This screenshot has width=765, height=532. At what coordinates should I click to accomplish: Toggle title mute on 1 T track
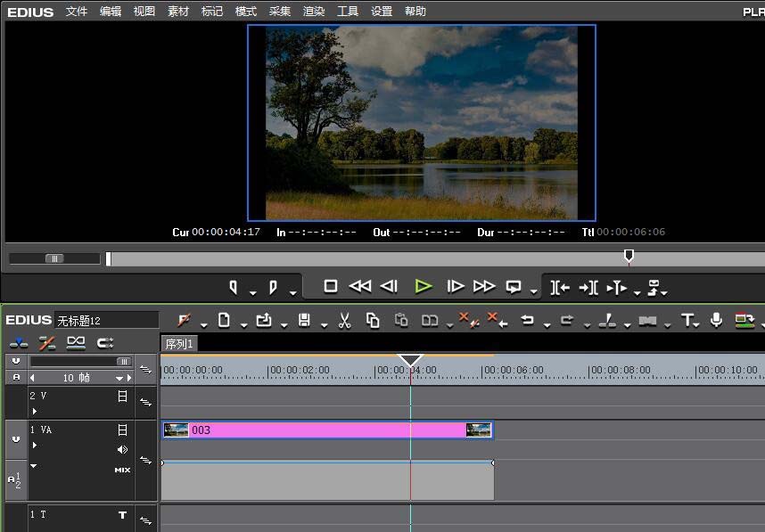(122, 515)
